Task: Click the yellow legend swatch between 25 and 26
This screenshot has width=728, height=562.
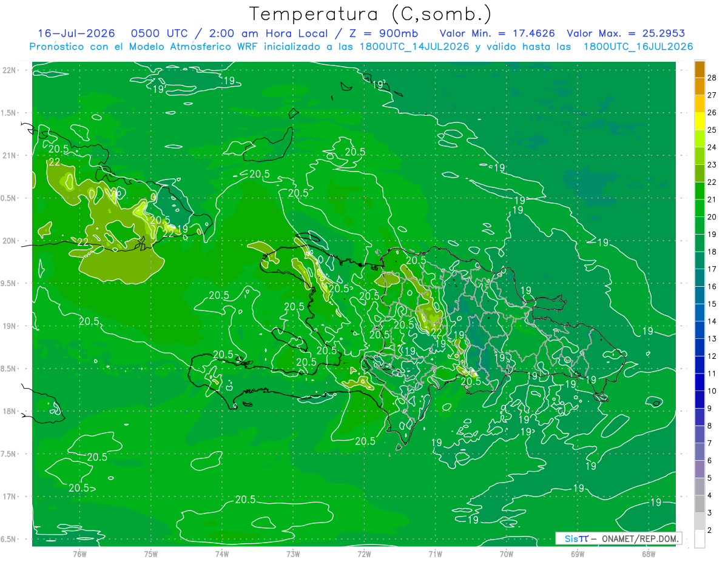Action: coord(699,121)
